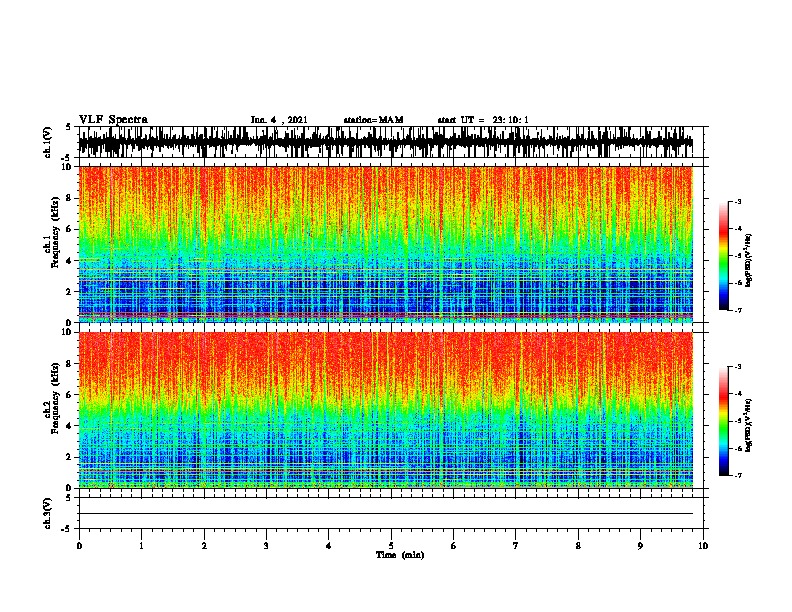Click the ch.2 colorbar 'log(PSD)' unit label
792x612 pixels.
(x=749, y=425)
